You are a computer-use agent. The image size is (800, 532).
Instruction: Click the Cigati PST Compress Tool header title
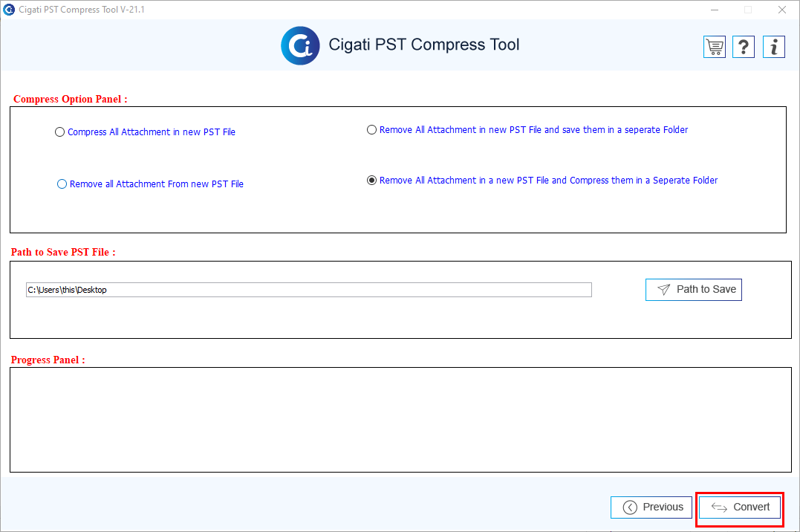[424, 45]
